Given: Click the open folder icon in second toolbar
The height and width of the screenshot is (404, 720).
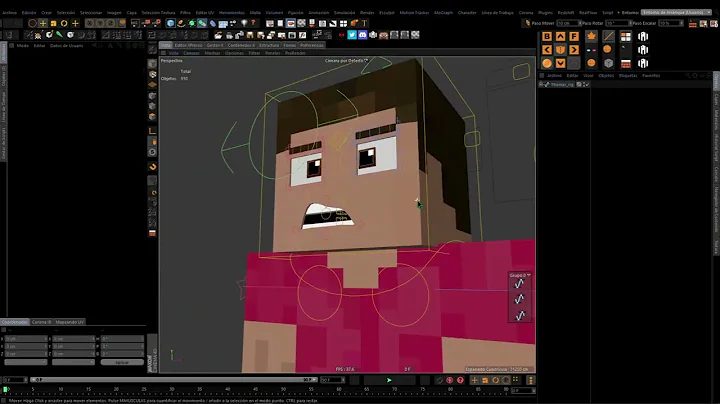Looking at the screenshot, I should 219,34.
